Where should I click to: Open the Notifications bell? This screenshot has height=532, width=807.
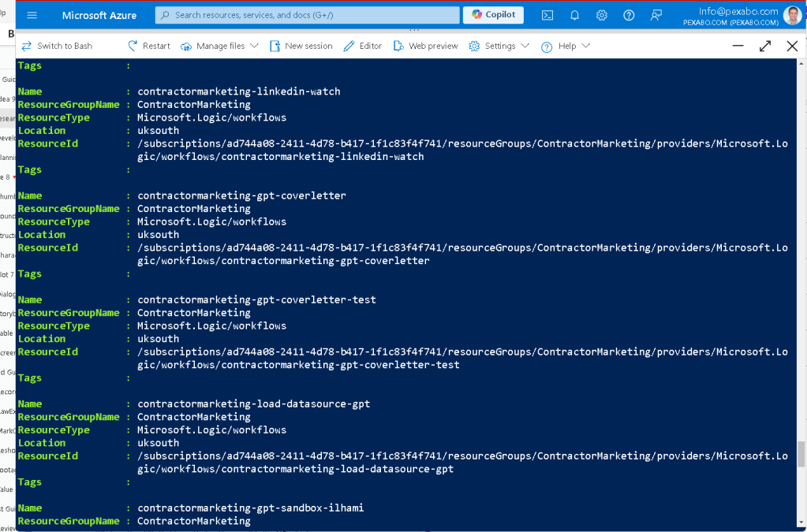(x=575, y=16)
